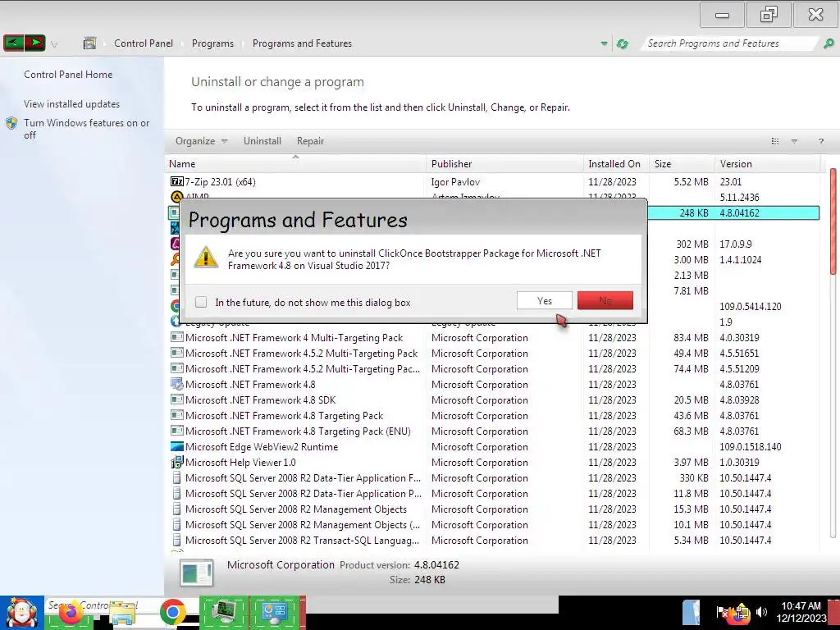Open the taskbar clock showing 10:47 AM
Image resolution: width=840 pixels, height=630 pixels.
[x=801, y=612]
